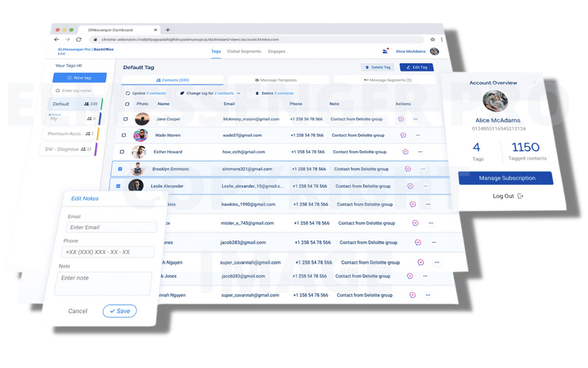
Task: Save the edited notes
Action: pos(119,311)
